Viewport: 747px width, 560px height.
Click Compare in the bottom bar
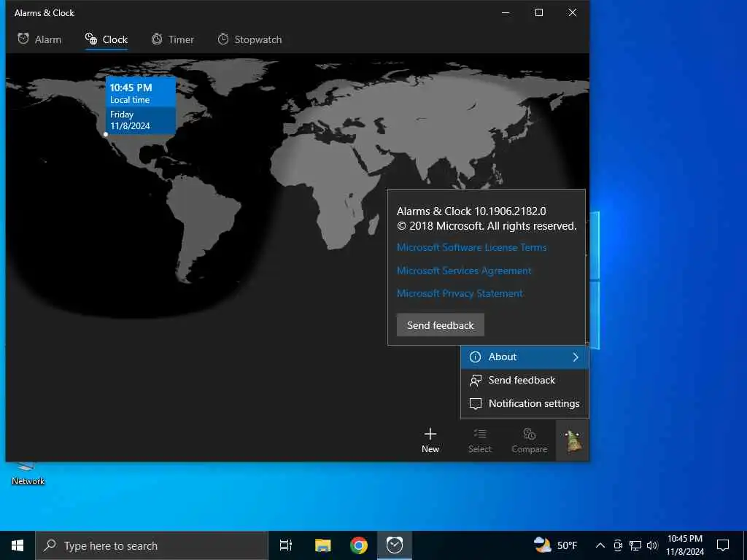[530, 440]
